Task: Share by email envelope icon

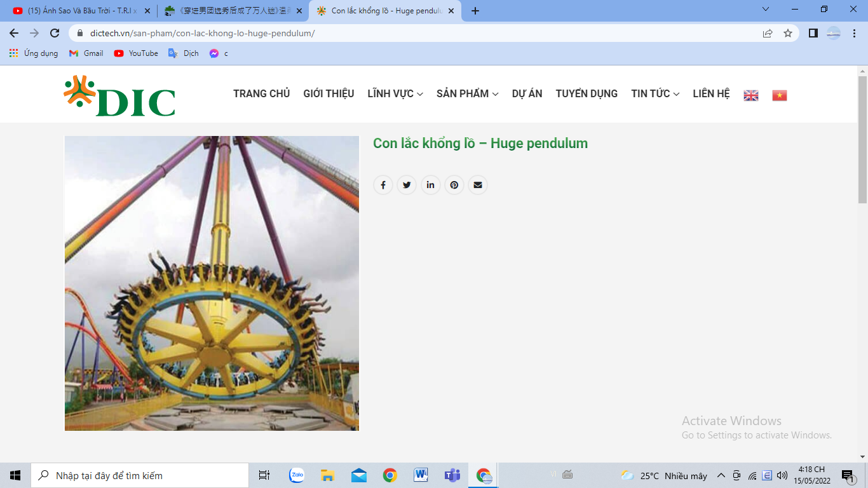Action: [478, 185]
